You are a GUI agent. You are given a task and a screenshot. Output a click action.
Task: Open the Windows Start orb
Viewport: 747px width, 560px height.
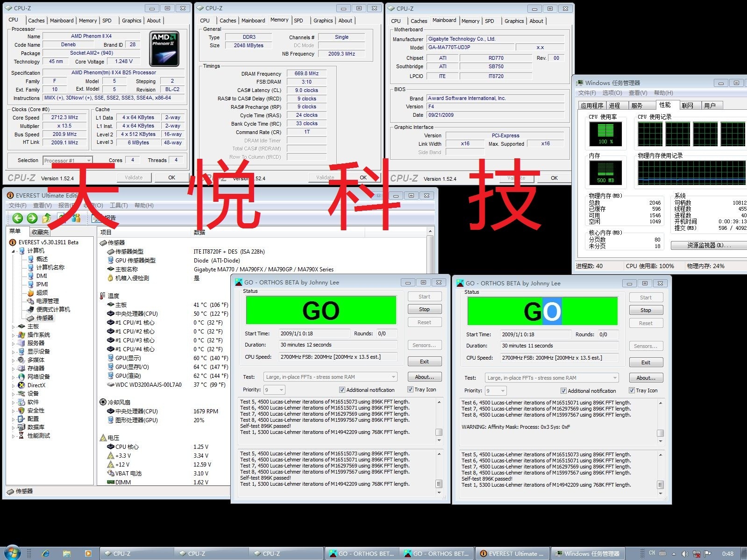coord(12,553)
